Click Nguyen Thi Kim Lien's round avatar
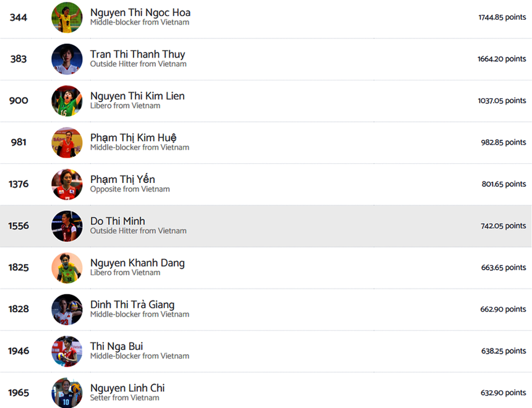Image resolution: width=532 pixels, height=408 pixels. coord(67,101)
